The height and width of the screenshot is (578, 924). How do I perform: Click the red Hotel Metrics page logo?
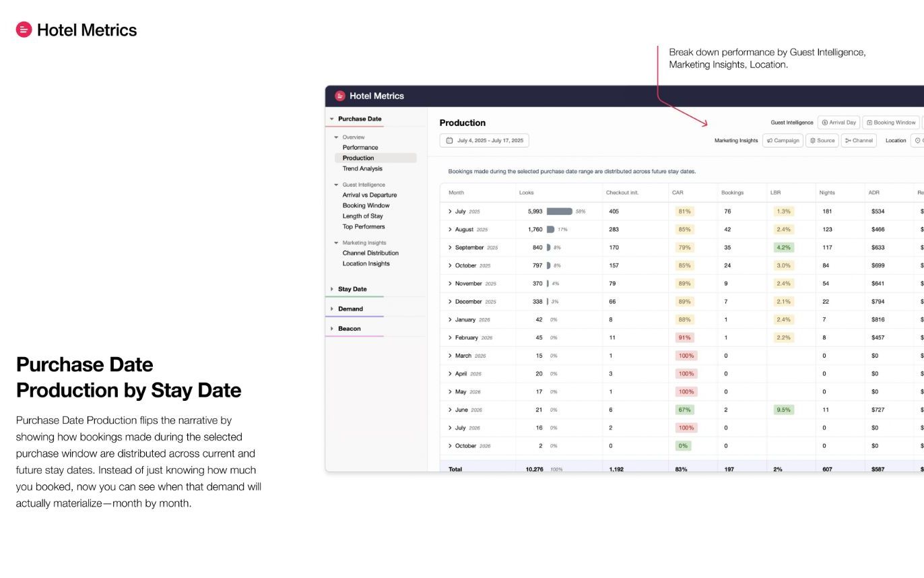pyautogui.click(x=24, y=30)
